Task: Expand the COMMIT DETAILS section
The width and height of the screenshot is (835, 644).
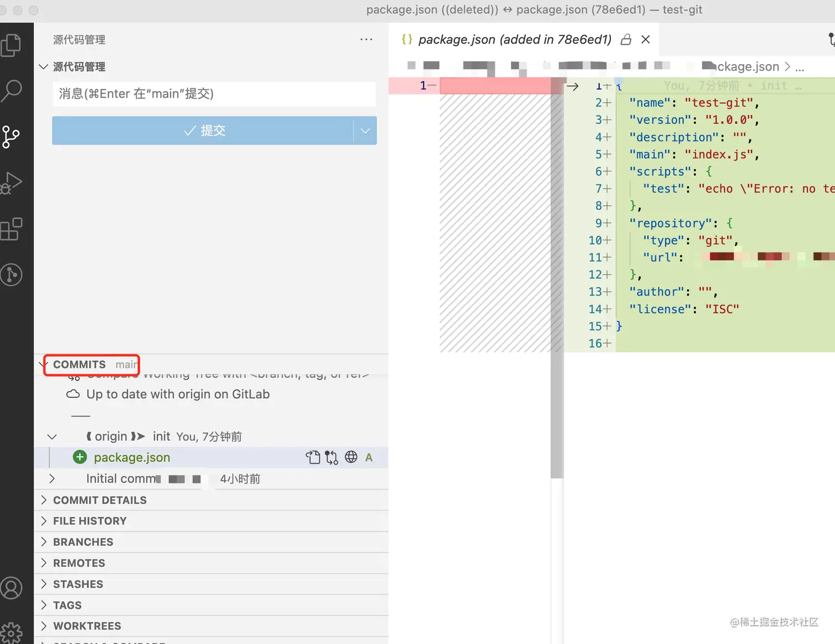Action: [x=211, y=500]
